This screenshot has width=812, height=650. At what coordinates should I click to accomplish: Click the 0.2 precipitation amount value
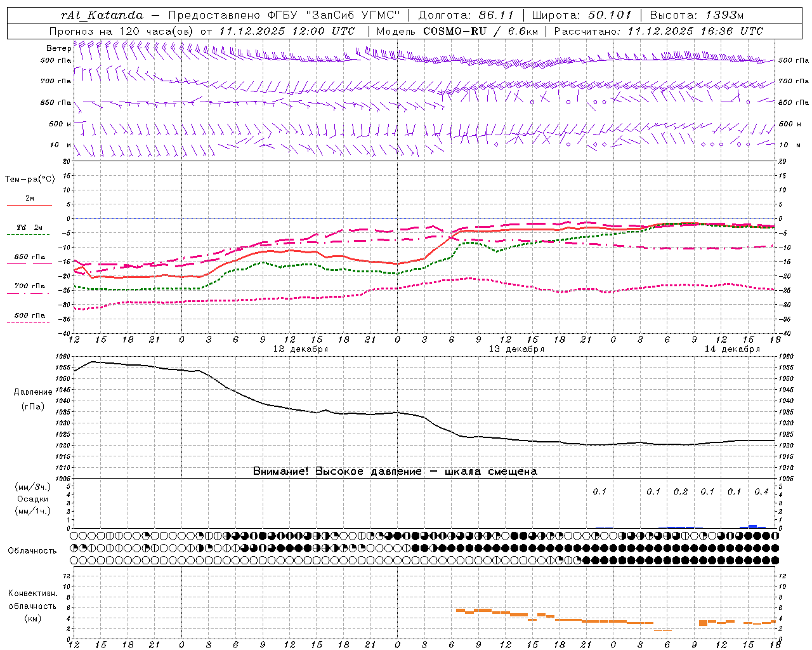(681, 491)
